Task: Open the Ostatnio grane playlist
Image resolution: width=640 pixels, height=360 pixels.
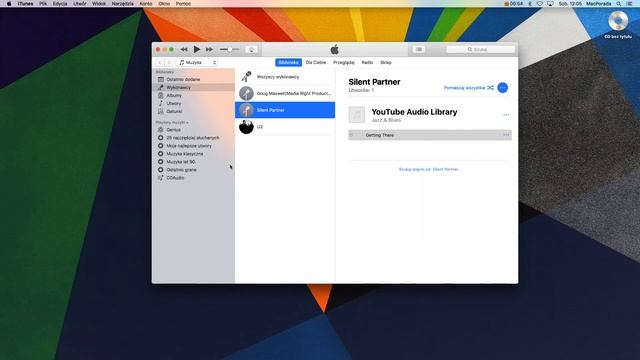Action: [x=193, y=170]
